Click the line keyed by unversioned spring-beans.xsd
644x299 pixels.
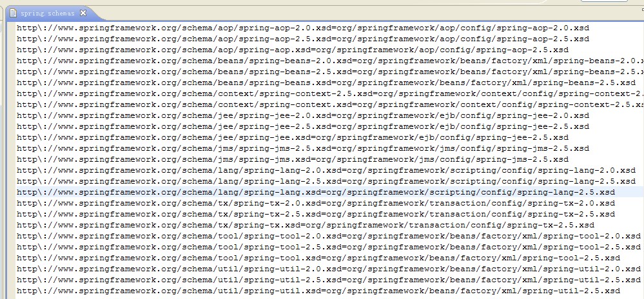[326, 82]
